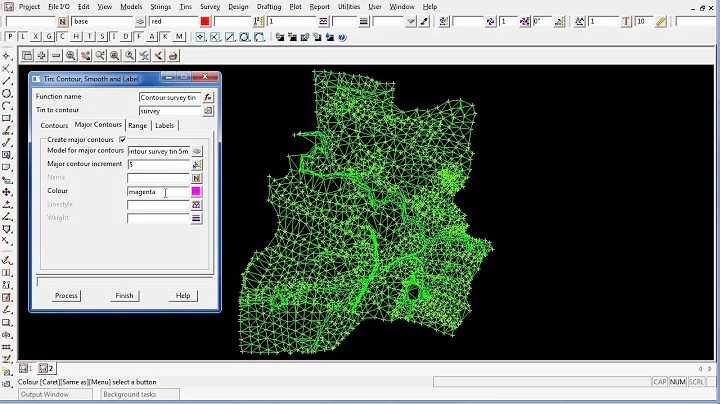Viewport: 720px width, 404px height.
Task: Click the circle snap icon in toolbar
Action: click(x=245, y=37)
